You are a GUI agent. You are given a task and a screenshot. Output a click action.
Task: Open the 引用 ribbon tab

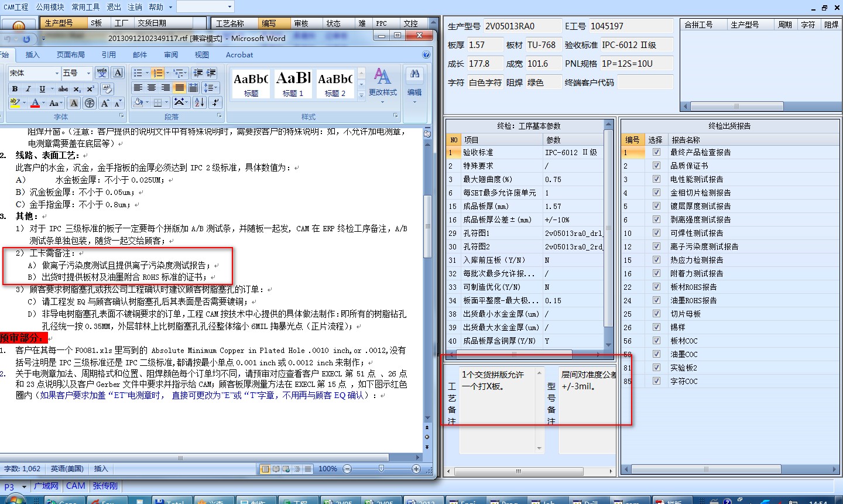pyautogui.click(x=109, y=54)
